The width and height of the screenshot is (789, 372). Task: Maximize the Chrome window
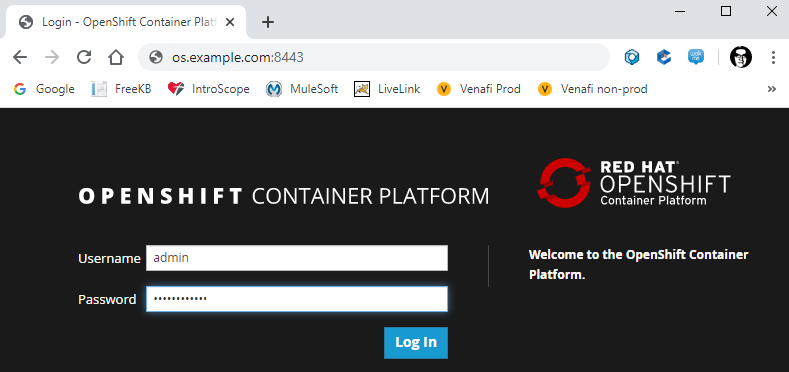(x=726, y=11)
